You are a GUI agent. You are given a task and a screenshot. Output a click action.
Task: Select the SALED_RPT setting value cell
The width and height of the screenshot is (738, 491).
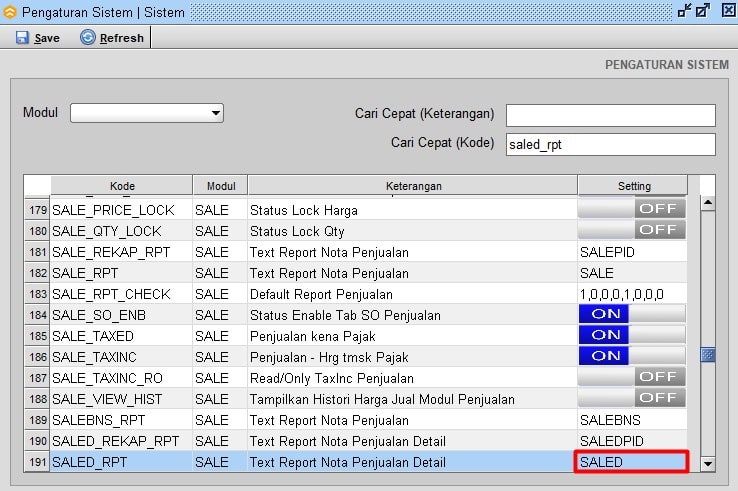tap(632, 462)
